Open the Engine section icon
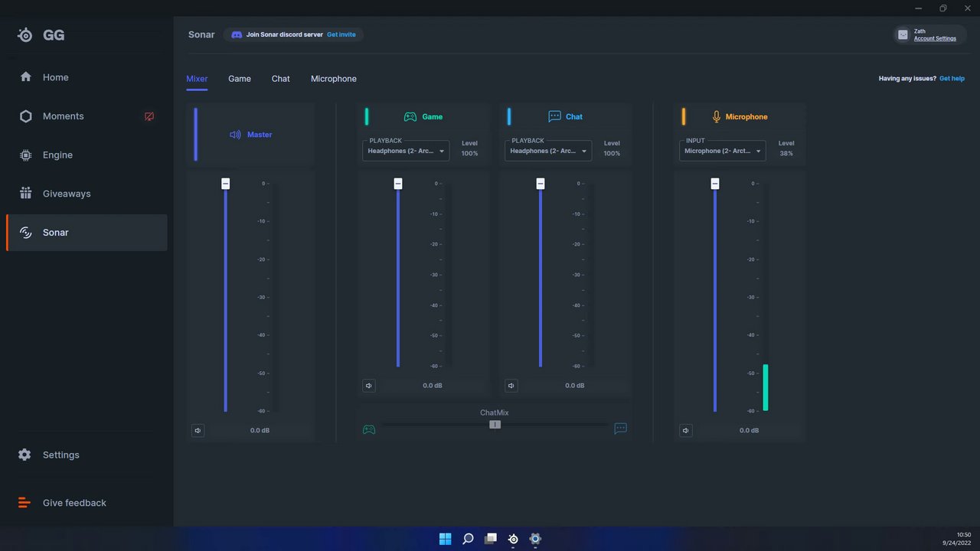The image size is (980, 551). click(x=25, y=155)
